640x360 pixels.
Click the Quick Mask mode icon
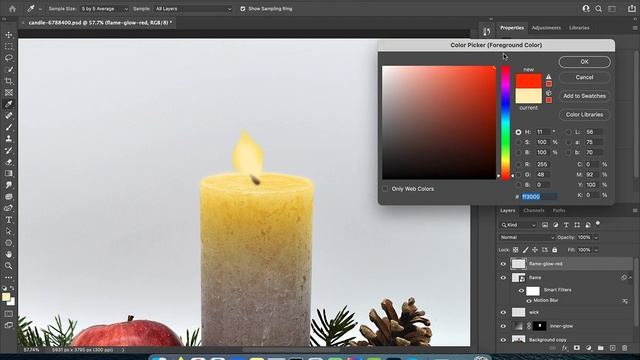click(9, 314)
